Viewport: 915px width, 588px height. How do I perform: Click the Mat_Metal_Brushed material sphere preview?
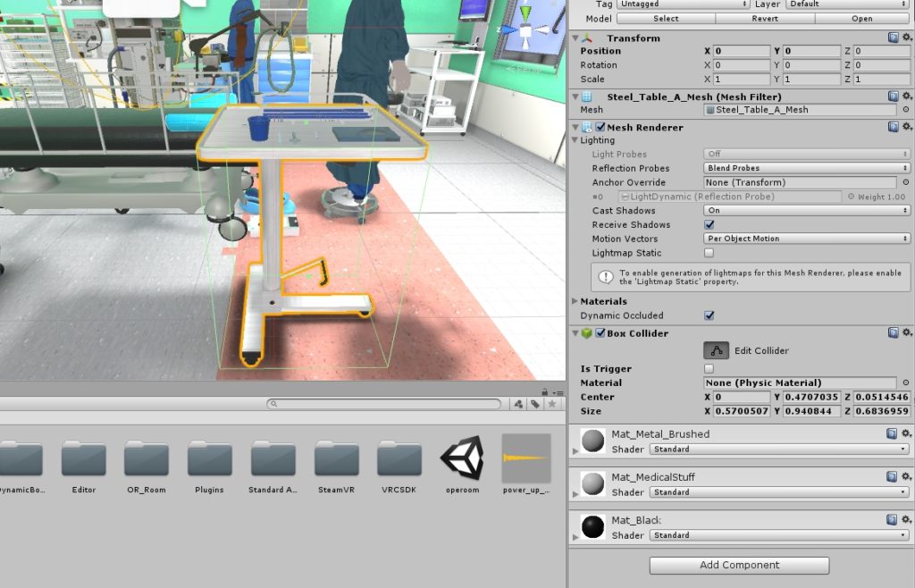pyautogui.click(x=591, y=439)
